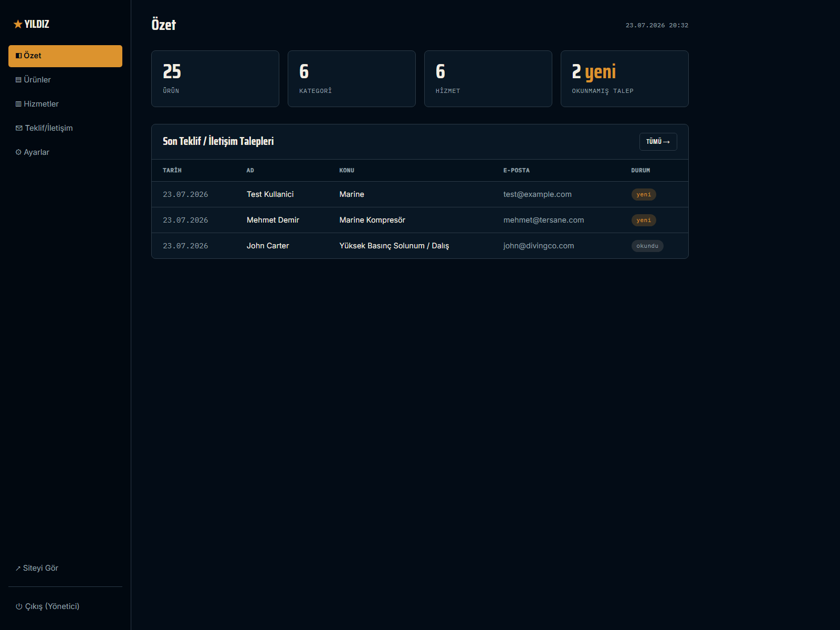Open the Hizmetler grid icon
The height and width of the screenshot is (630, 840).
pyautogui.click(x=18, y=104)
